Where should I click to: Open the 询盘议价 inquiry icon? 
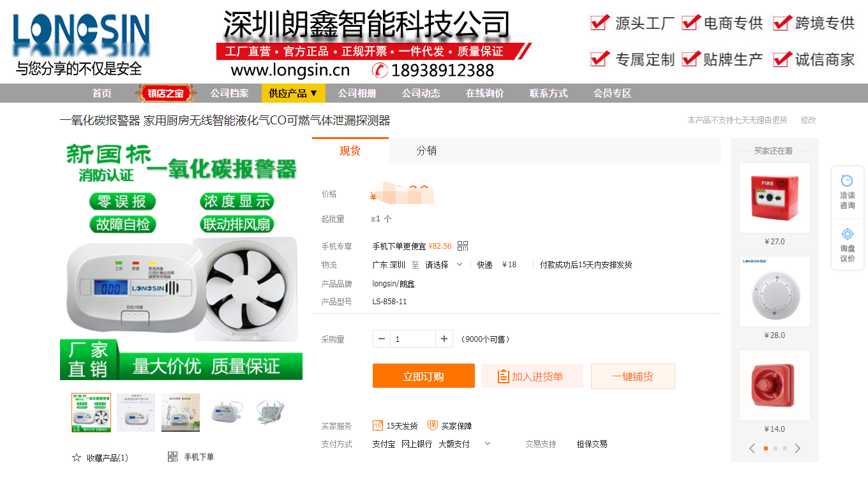(847, 233)
